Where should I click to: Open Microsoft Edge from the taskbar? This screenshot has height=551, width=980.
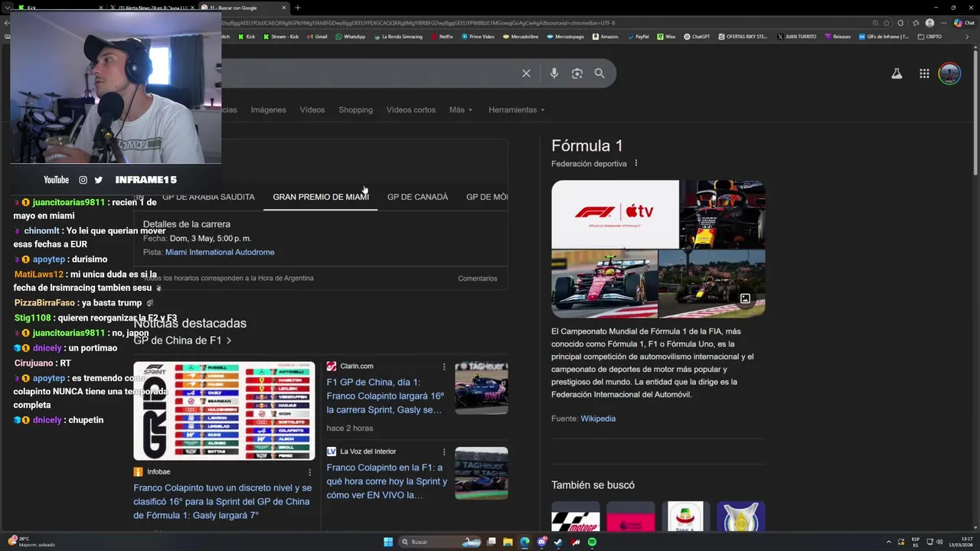point(524,542)
